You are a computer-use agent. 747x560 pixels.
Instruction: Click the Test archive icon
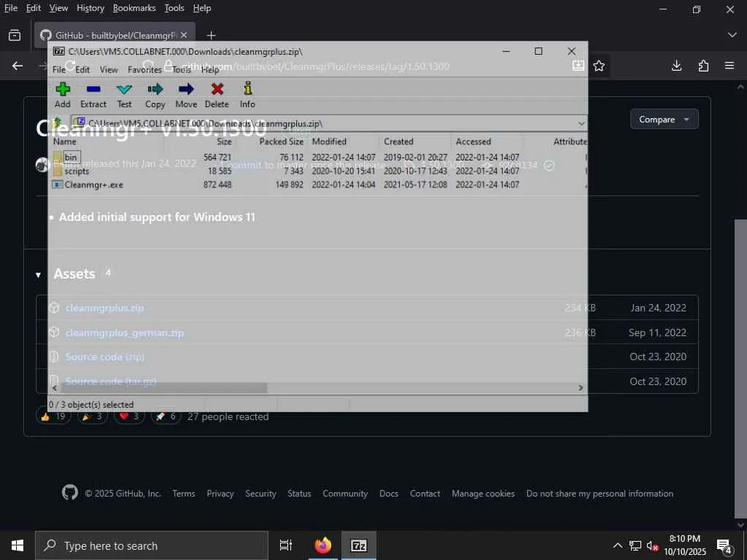pos(124,95)
